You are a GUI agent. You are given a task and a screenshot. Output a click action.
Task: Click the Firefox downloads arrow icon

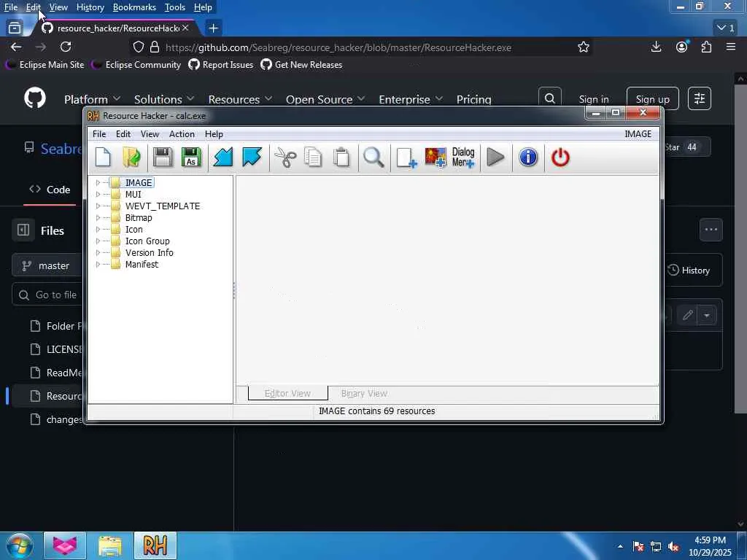pos(656,47)
